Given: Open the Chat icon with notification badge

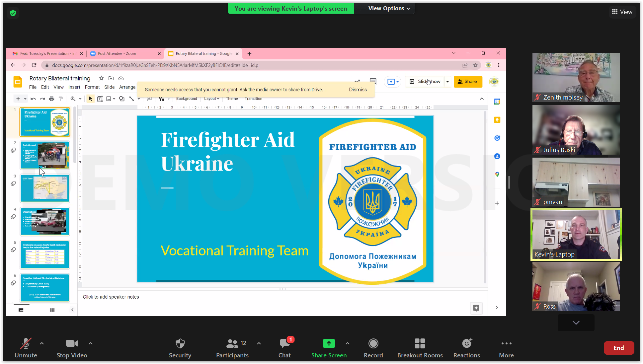Looking at the screenshot, I should pos(285,343).
